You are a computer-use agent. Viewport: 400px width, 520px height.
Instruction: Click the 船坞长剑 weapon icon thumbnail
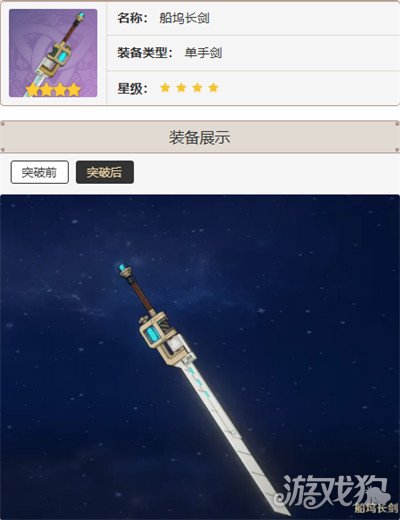(53, 53)
